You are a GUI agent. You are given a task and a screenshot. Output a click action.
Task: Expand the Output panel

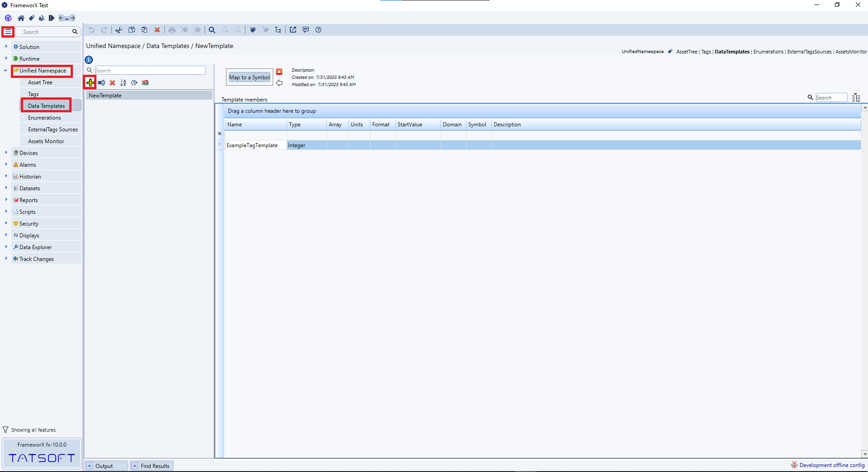(x=90, y=466)
